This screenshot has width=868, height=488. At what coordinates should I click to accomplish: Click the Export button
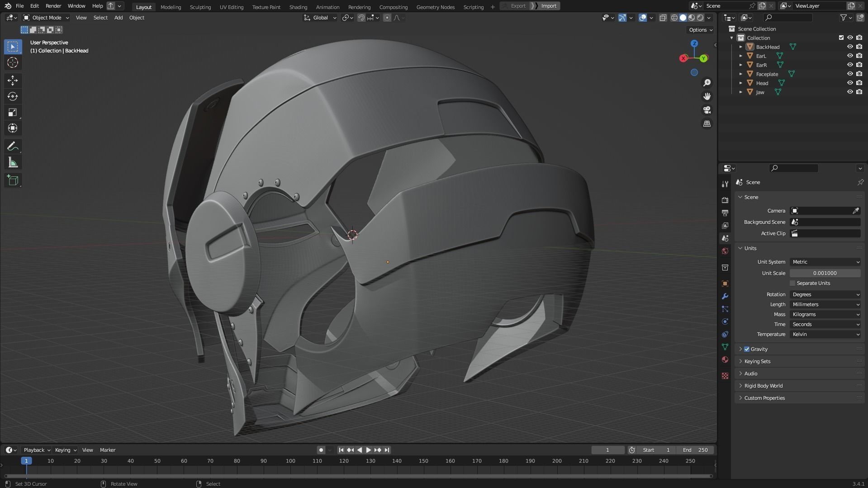pos(515,6)
